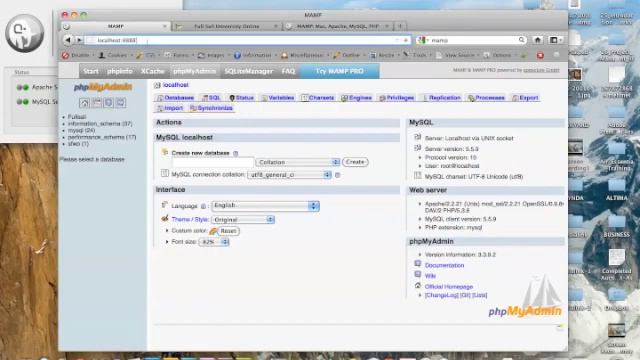Viewport: 640px width, 360px height.
Task: Open the Import tab
Action: point(170,108)
